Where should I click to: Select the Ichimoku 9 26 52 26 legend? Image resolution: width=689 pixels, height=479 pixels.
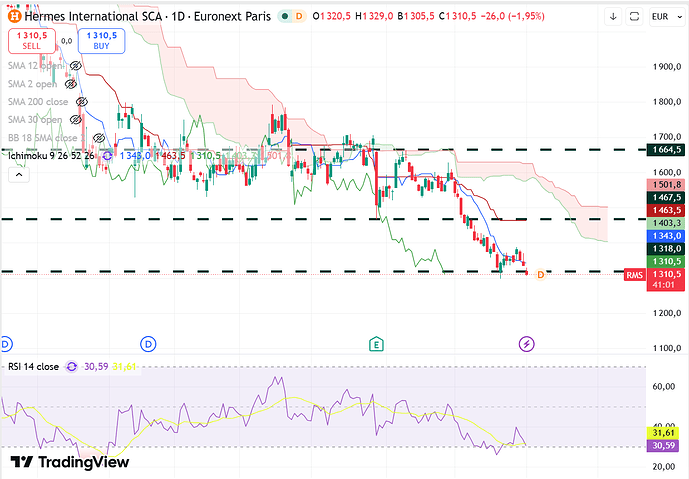51,156
